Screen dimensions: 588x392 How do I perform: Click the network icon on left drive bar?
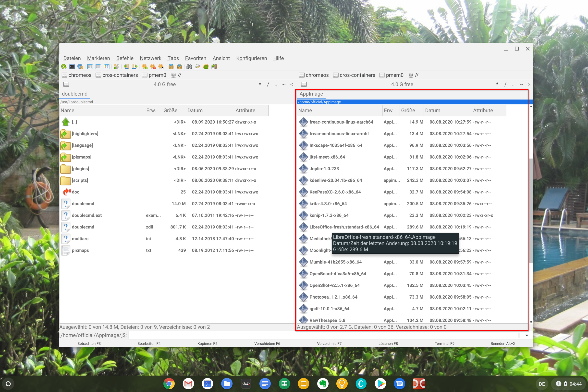pyautogui.click(x=173, y=75)
